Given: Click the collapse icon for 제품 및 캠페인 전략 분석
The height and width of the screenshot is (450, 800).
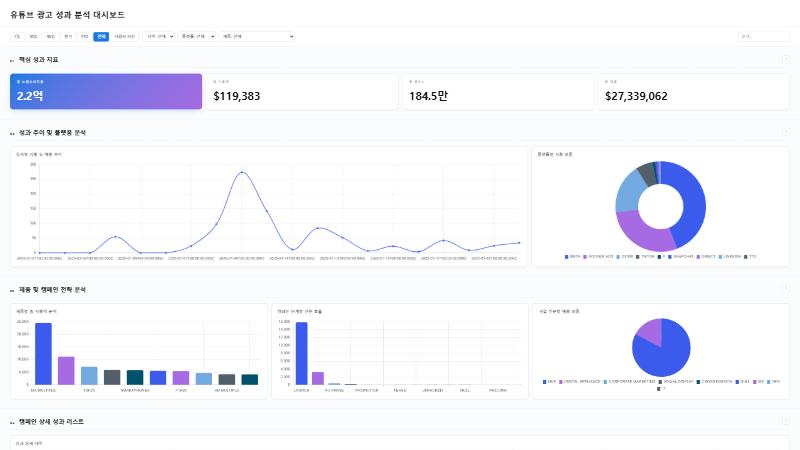Looking at the screenshot, I should (786, 289).
